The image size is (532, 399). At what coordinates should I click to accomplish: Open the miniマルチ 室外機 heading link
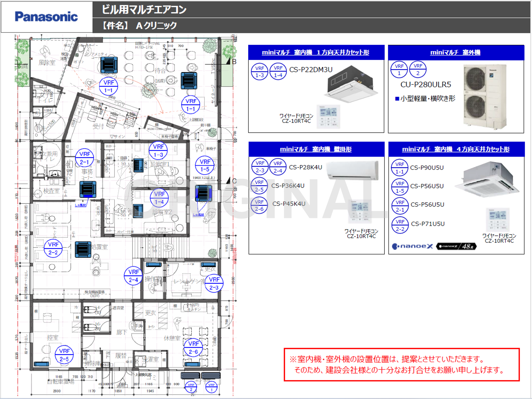(455, 52)
